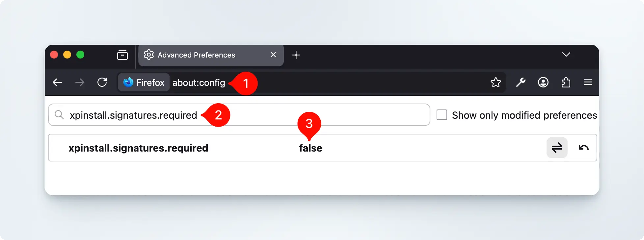Viewport: 644px width, 240px height.
Task: Reload the current page
Action: click(102, 82)
